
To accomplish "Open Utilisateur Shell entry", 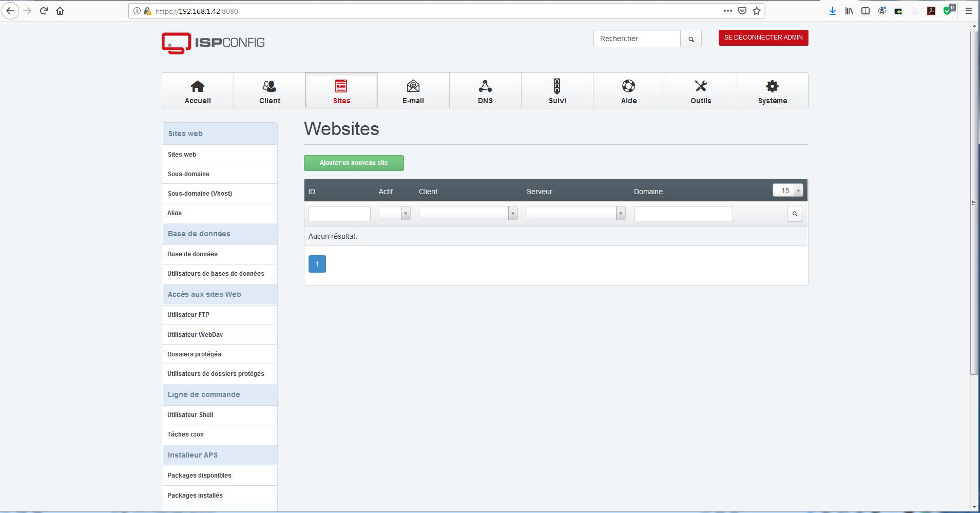I will (220, 415).
